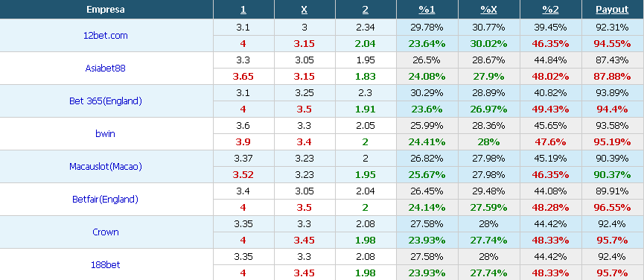Open the Macauslot(Macao) link
Image resolution: width=644 pixels, height=280 pixels.
click(106, 167)
